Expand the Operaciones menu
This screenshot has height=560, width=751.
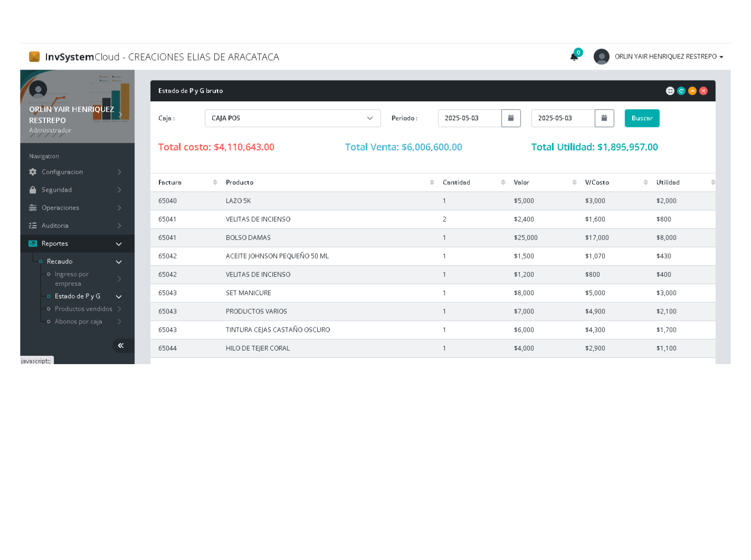click(x=77, y=208)
